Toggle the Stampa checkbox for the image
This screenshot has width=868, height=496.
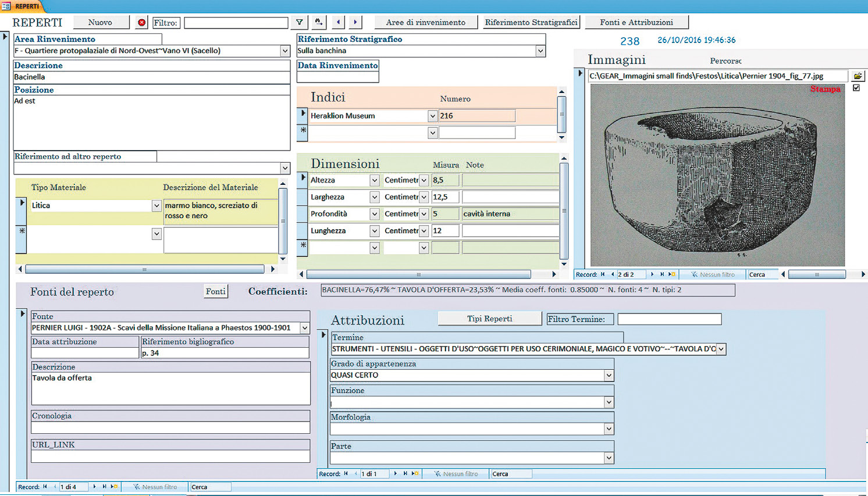click(x=856, y=88)
